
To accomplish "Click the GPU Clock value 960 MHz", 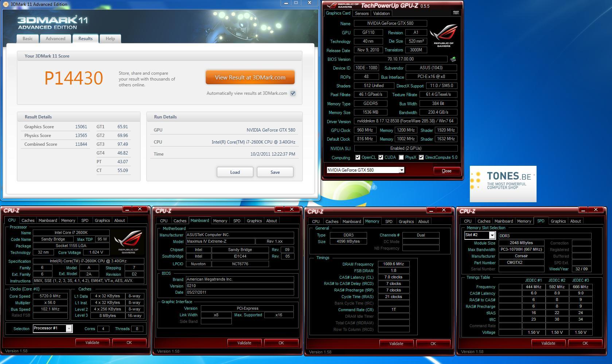I will (365, 130).
